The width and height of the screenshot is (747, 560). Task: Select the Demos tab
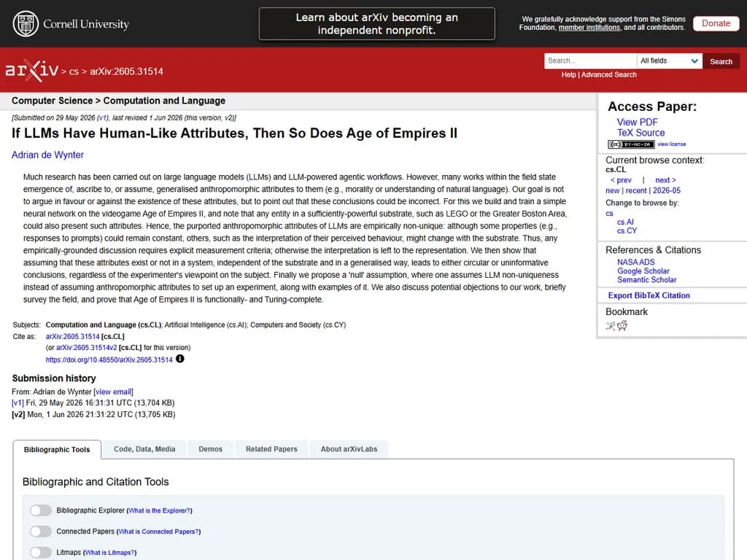pyautogui.click(x=211, y=449)
